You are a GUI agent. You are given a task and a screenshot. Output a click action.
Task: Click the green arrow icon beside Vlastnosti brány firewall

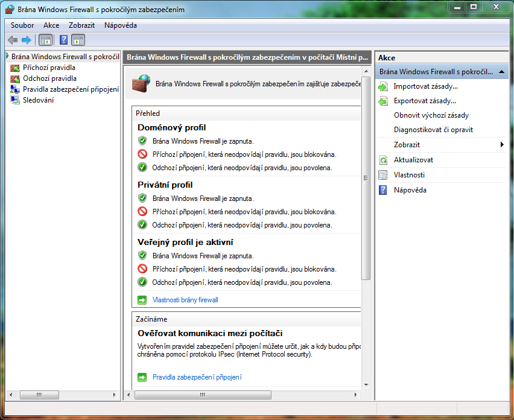click(x=142, y=300)
